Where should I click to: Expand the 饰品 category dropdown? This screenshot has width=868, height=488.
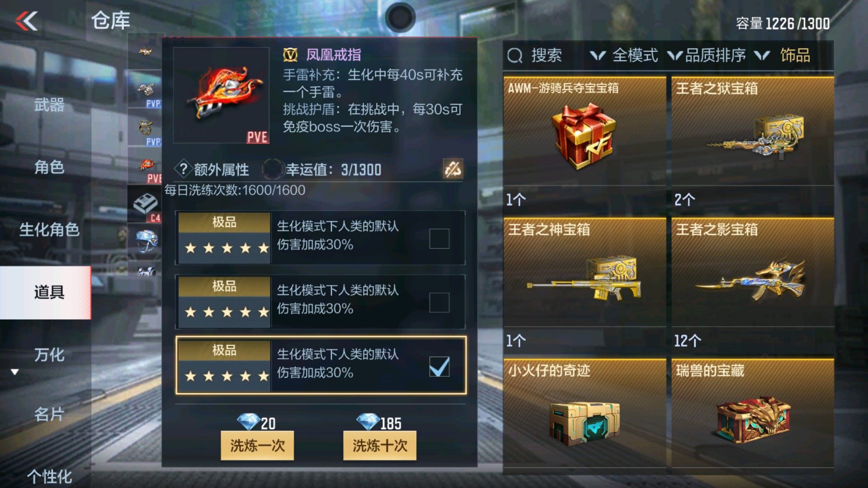pos(783,56)
